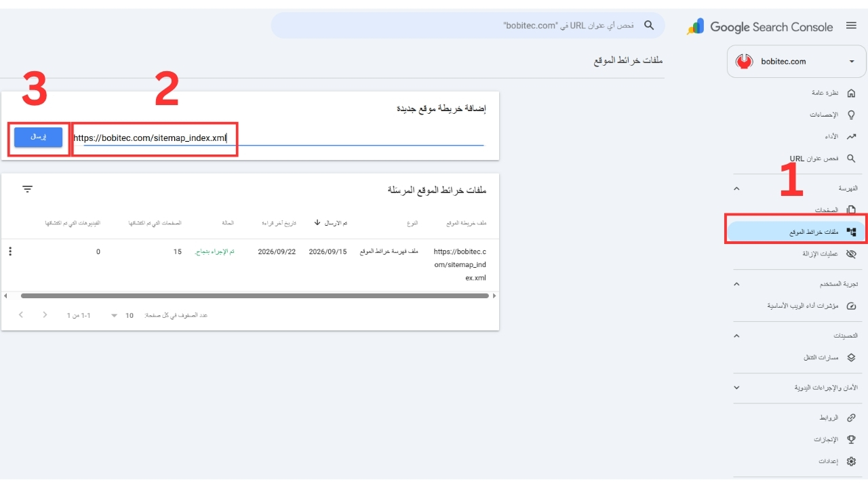The height and width of the screenshot is (488, 868).
Task: Open the Performance (الأداء) report
Action: pyautogui.click(x=840, y=136)
